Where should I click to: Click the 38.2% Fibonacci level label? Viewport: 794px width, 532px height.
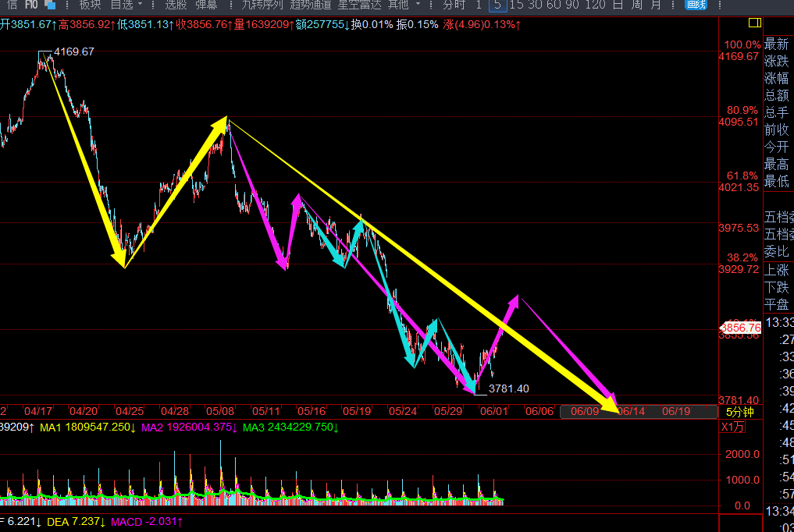[743, 258]
